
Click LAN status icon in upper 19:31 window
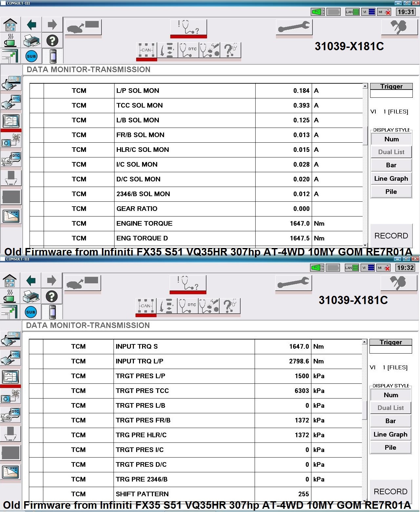pyautogui.click(x=352, y=12)
